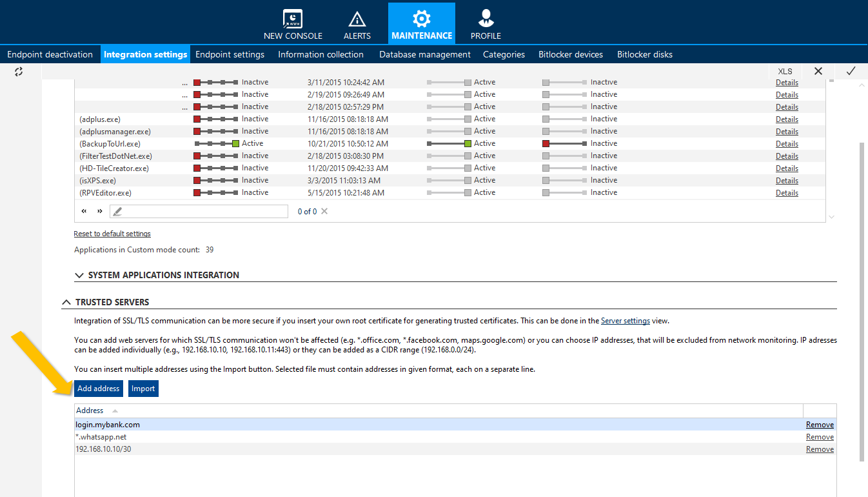Go to next page with the double-arrow

tap(98, 210)
